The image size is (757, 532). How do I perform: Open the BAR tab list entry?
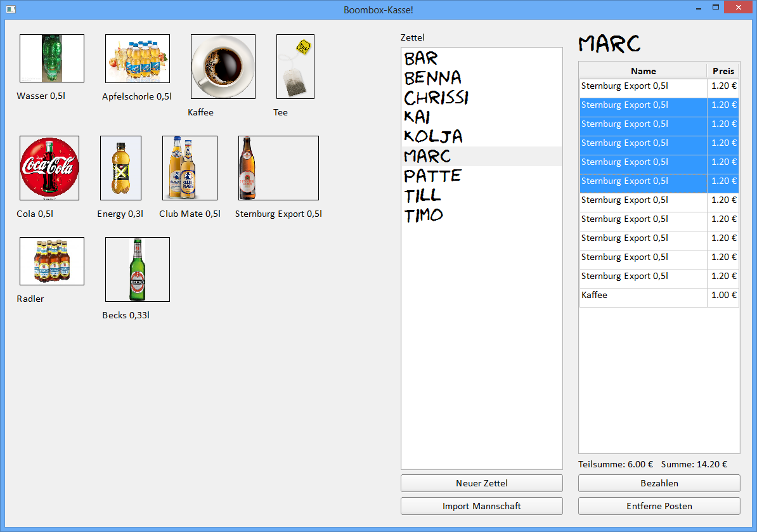[x=481, y=58]
